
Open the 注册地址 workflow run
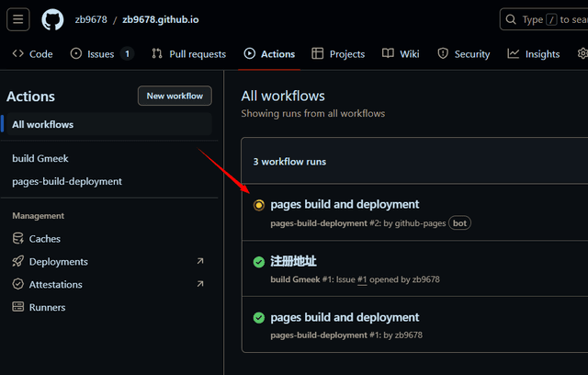[x=293, y=261]
